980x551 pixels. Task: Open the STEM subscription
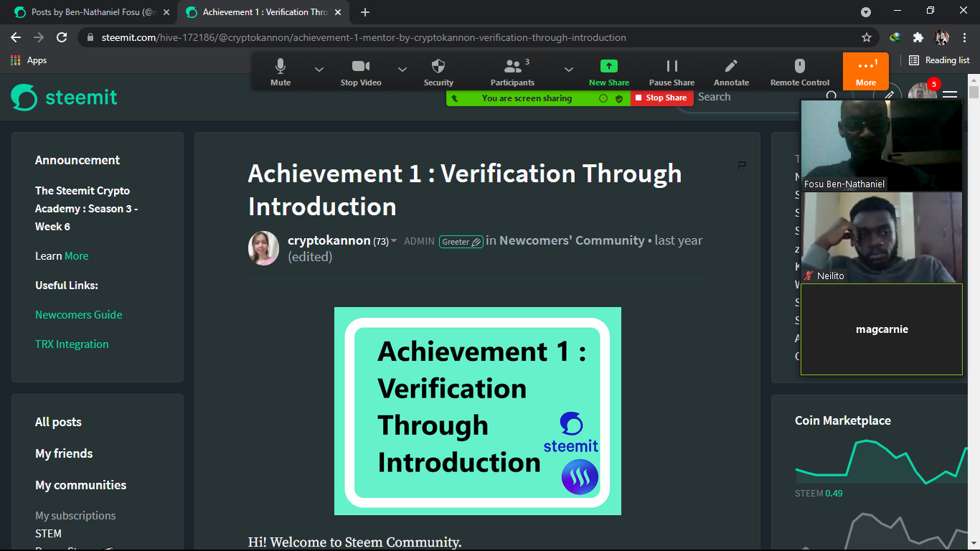click(x=48, y=534)
